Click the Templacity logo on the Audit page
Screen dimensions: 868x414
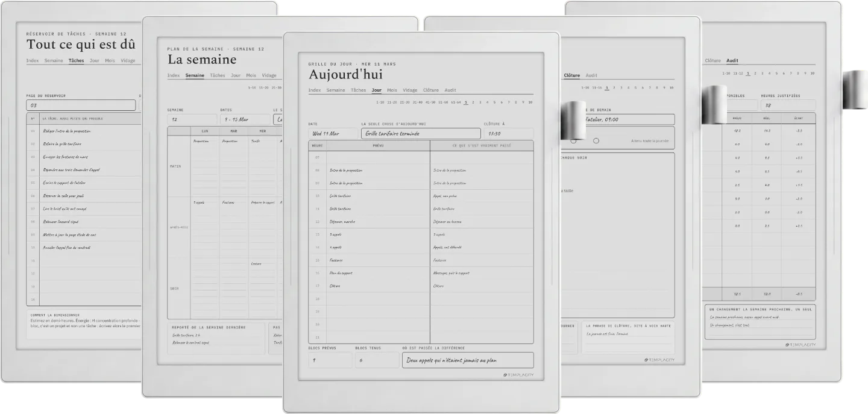click(x=800, y=345)
